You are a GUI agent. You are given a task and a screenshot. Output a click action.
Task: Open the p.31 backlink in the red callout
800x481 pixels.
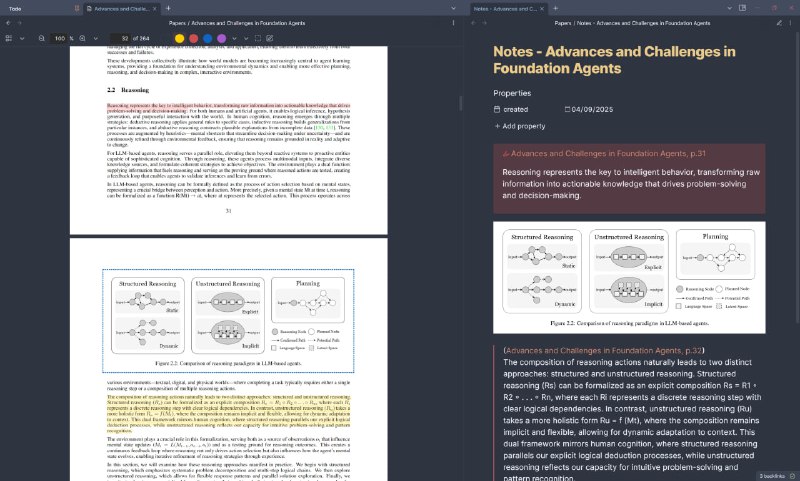pyautogui.click(x=608, y=153)
